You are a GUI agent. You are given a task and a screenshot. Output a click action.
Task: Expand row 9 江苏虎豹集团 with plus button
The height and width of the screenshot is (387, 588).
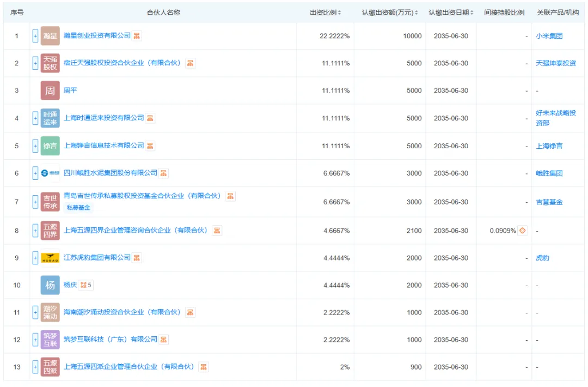[x=35, y=258]
